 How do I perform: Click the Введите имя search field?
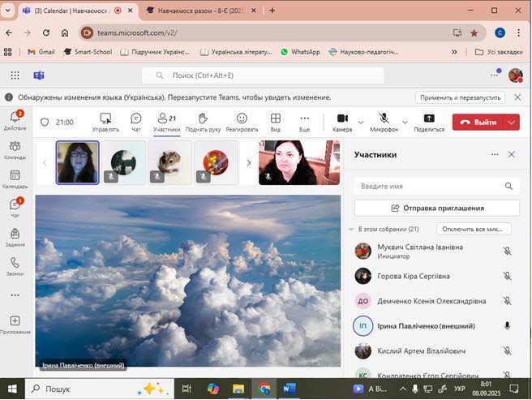430,186
